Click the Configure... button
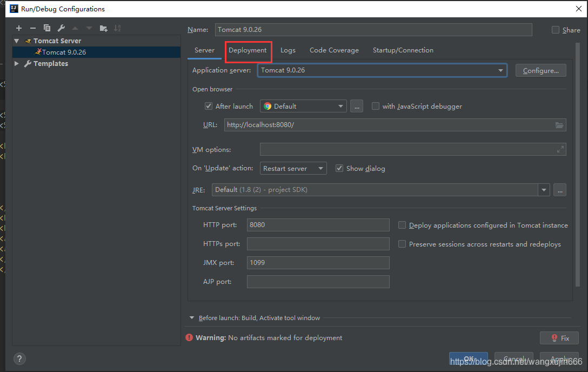The width and height of the screenshot is (588, 372). pos(541,70)
